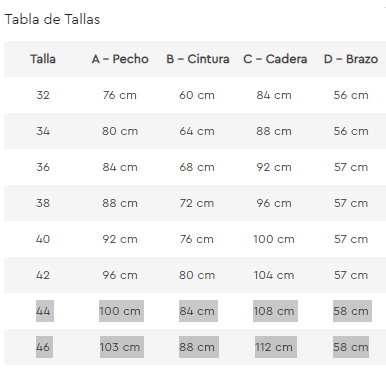Click the highlighted 103 cm chest cell

click(x=122, y=347)
